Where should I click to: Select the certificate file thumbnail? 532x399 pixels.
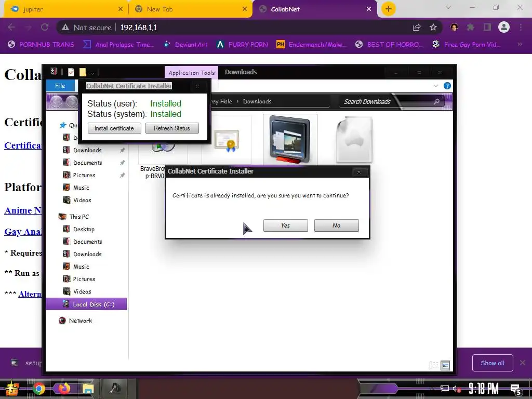click(227, 140)
